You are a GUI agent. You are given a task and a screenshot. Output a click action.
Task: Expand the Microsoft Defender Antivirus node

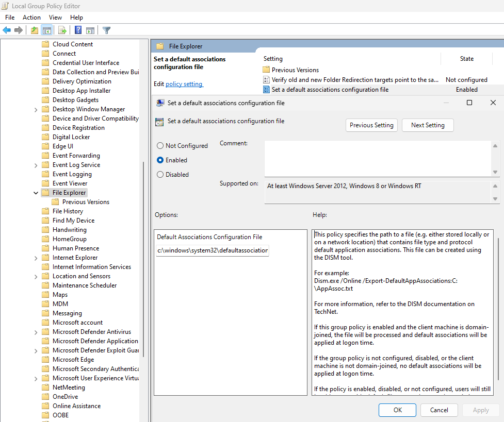(x=36, y=332)
